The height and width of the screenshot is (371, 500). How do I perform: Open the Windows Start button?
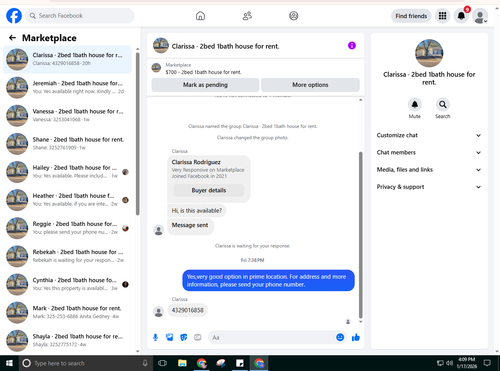(x=9, y=363)
